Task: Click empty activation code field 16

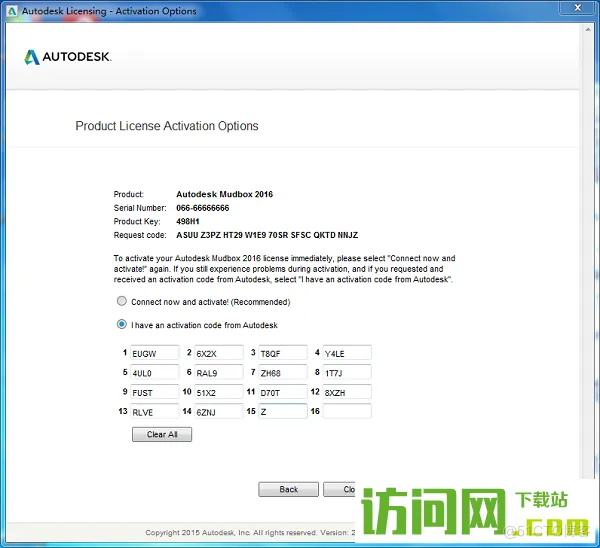Action: click(x=347, y=411)
